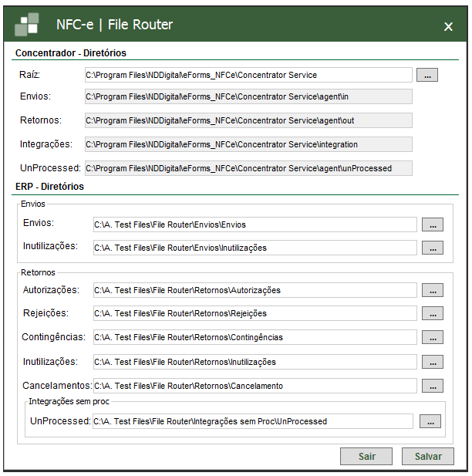Open folder browser for ERP Envios path

pos(433,224)
